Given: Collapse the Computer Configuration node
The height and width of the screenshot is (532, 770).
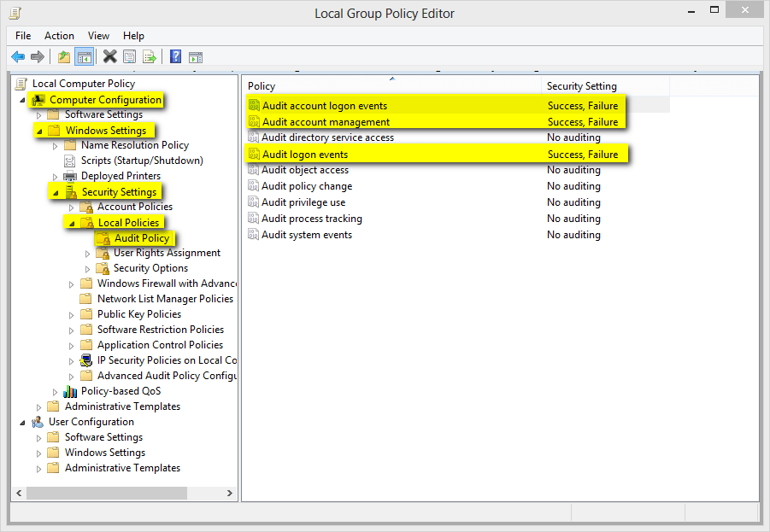Looking at the screenshot, I should pos(22,100).
